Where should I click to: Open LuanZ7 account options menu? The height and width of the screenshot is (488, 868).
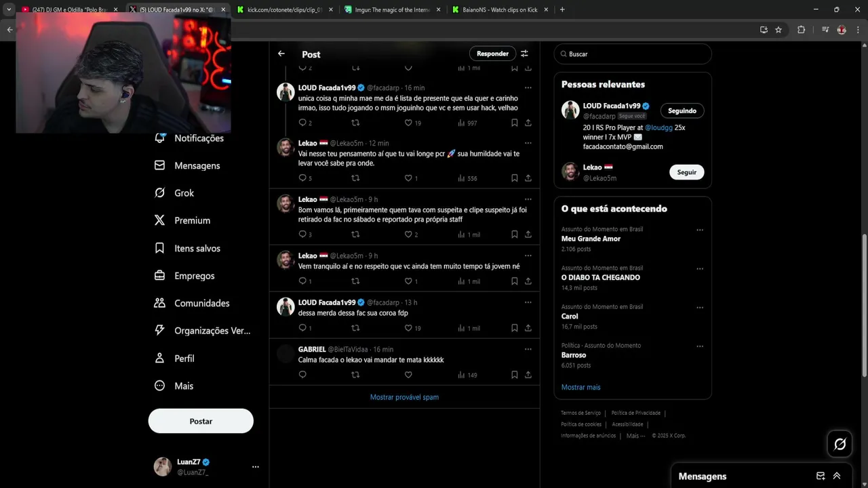click(256, 467)
